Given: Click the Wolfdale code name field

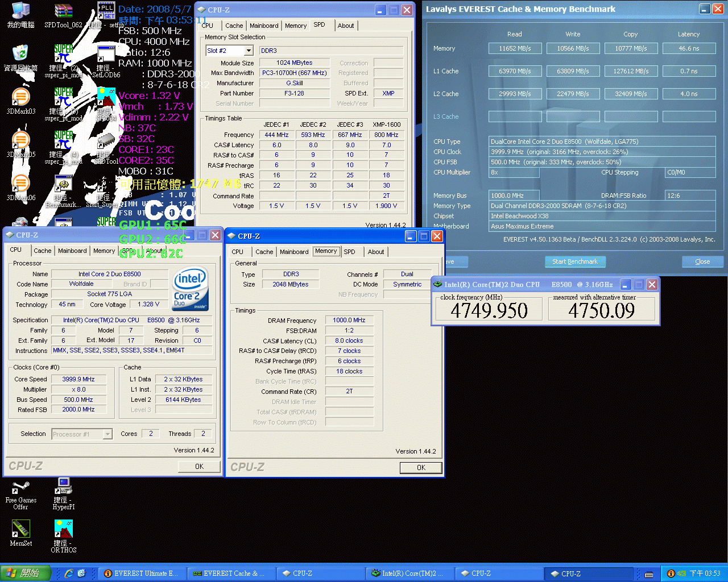Looking at the screenshot, I should click(81, 284).
